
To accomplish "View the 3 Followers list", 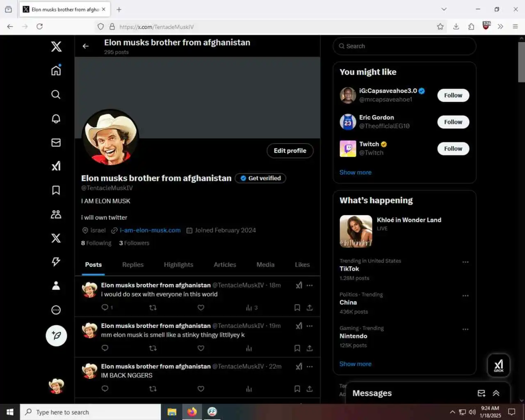I will [x=134, y=243].
